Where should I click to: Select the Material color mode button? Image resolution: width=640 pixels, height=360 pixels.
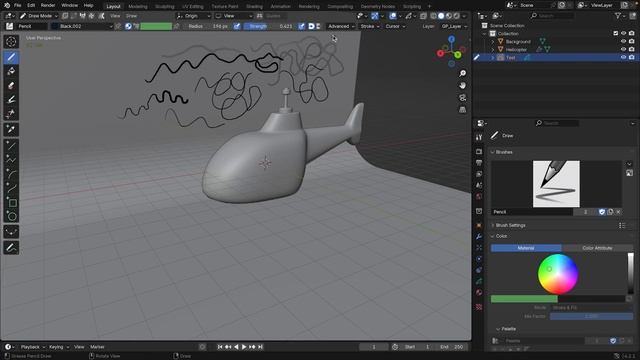point(526,248)
